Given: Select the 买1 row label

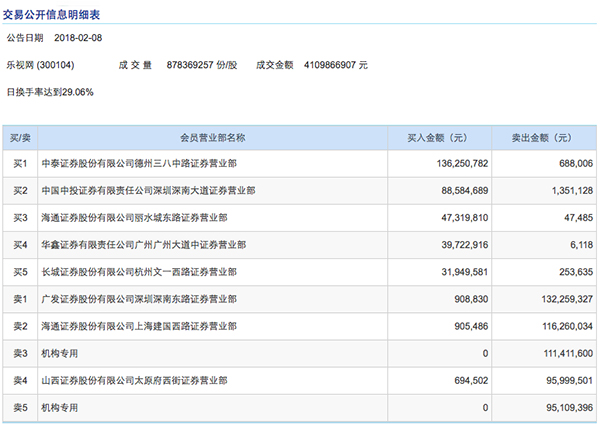Looking at the screenshot, I should click(x=20, y=164).
